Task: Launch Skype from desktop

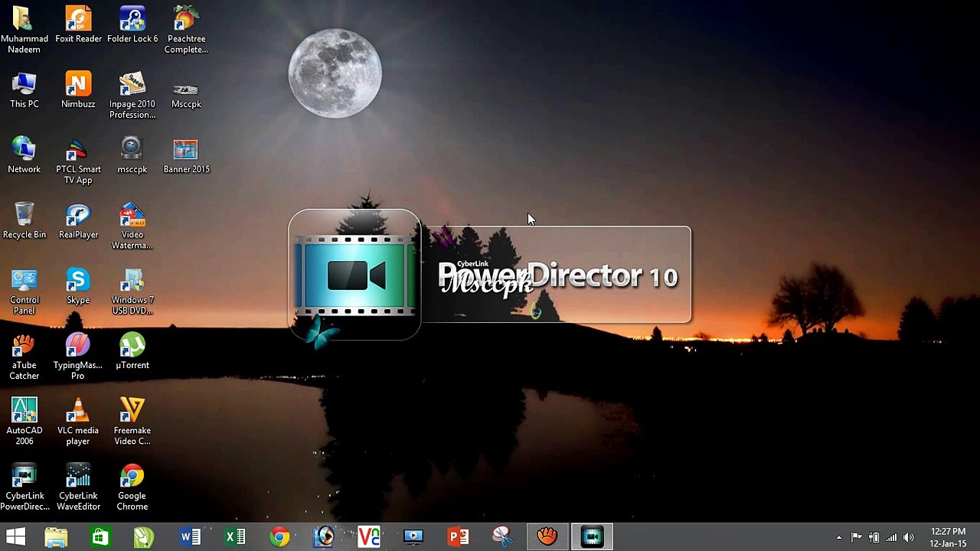Action: [78, 285]
